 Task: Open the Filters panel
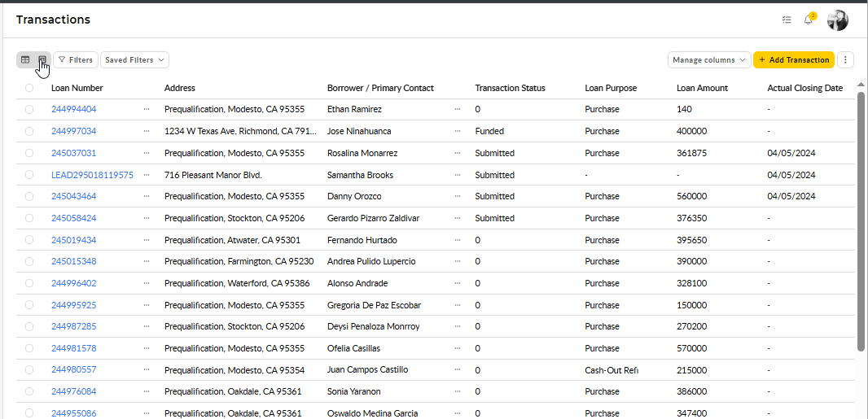76,59
